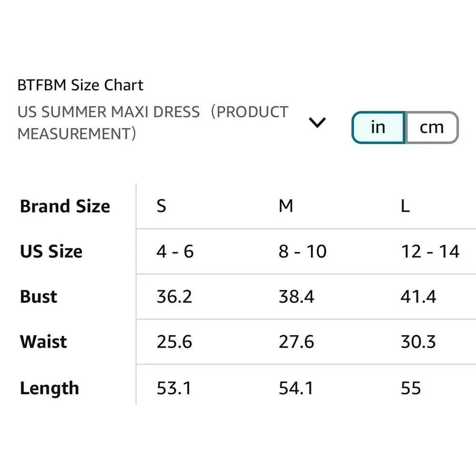Switch units to inches

pyautogui.click(x=378, y=128)
